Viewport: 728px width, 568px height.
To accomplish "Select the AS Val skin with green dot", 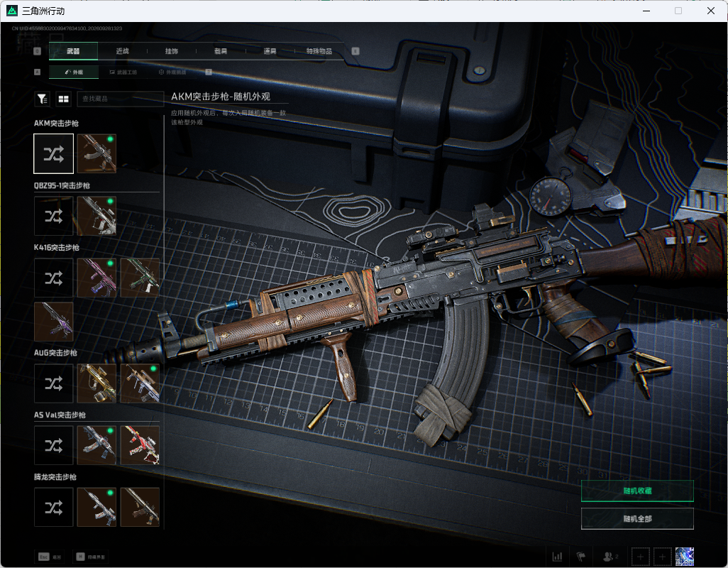I will pyautogui.click(x=96, y=445).
